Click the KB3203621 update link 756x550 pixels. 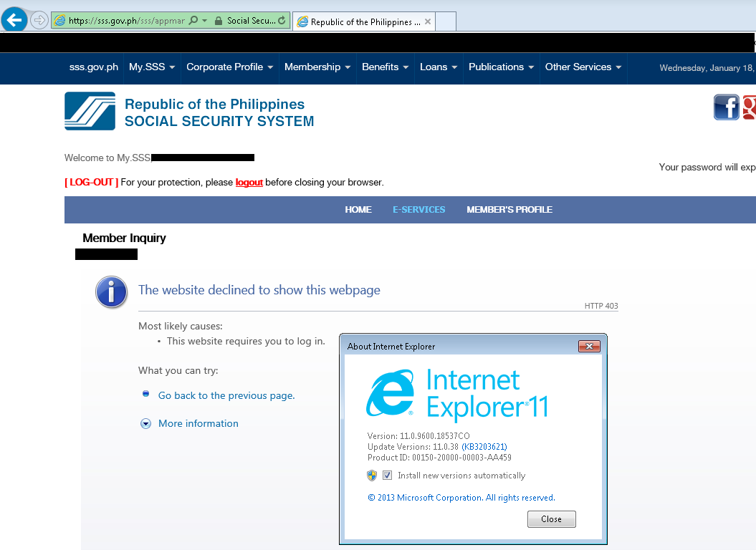484,447
